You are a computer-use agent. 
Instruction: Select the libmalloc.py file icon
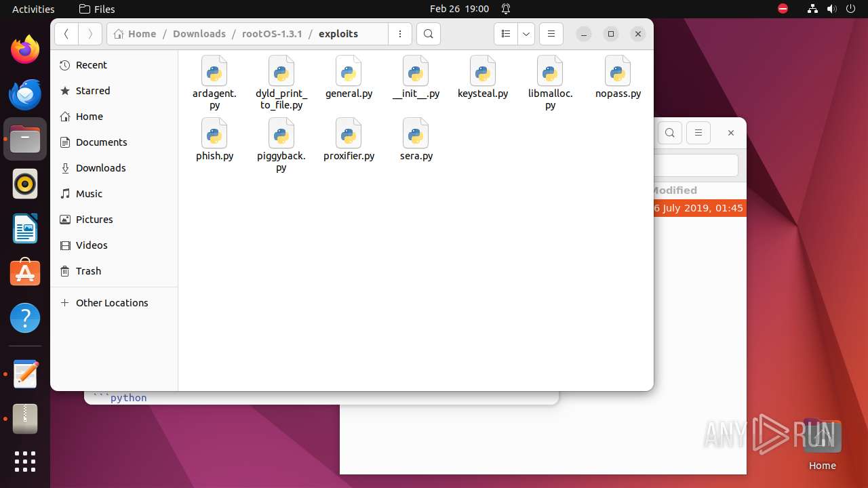(x=550, y=71)
